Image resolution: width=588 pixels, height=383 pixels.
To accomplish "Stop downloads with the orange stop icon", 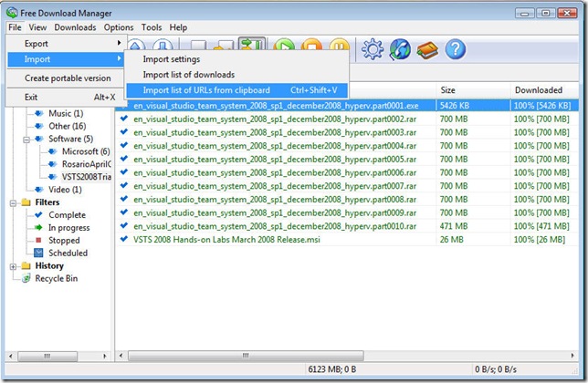I will point(311,46).
